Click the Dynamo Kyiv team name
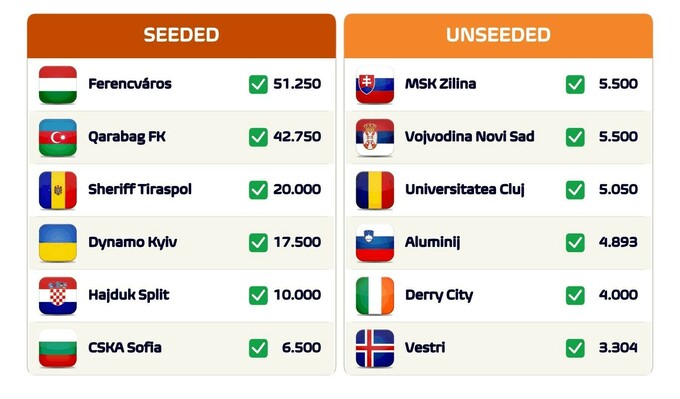The image size is (680, 399). 132,242
